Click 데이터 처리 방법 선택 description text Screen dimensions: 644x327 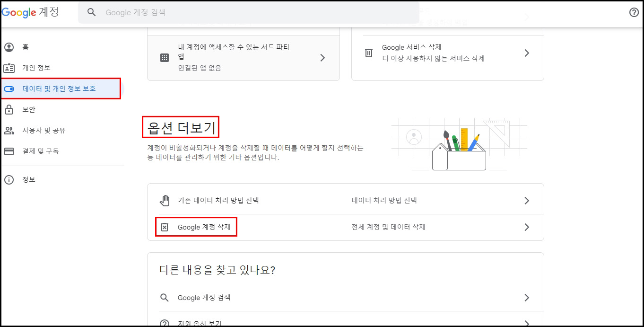[x=384, y=201]
